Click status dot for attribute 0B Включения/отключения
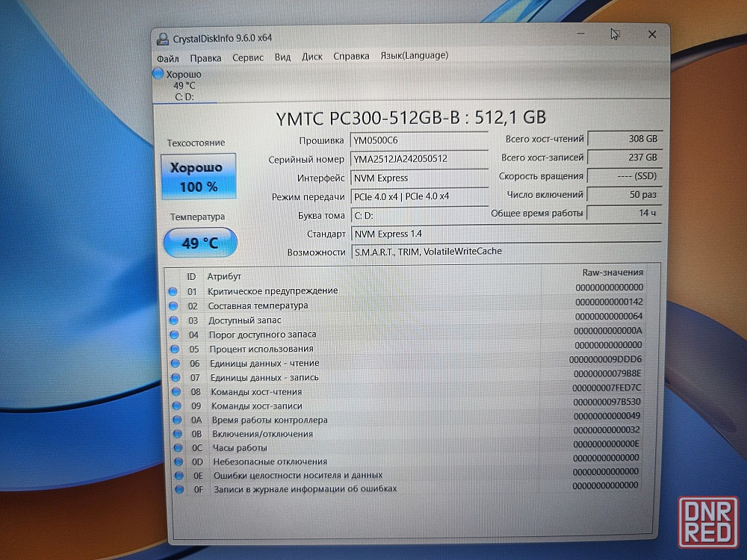The image size is (747, 560). (178, 434)
